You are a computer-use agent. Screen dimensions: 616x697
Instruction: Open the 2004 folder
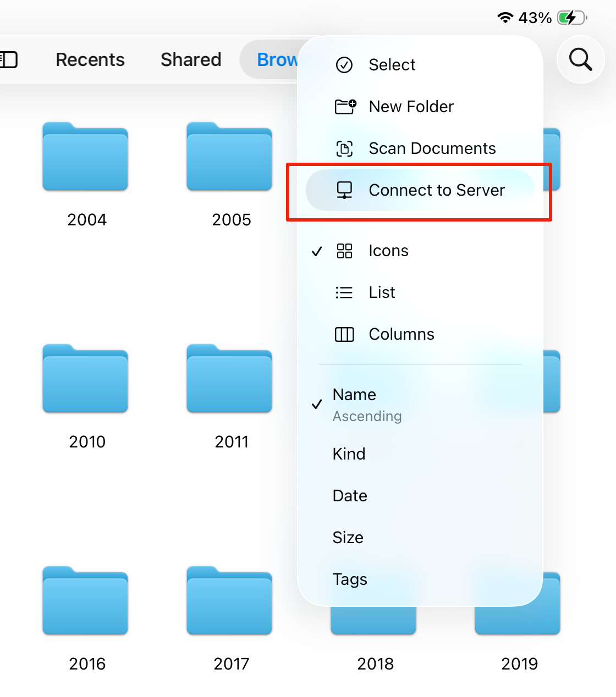click(85, 157)
